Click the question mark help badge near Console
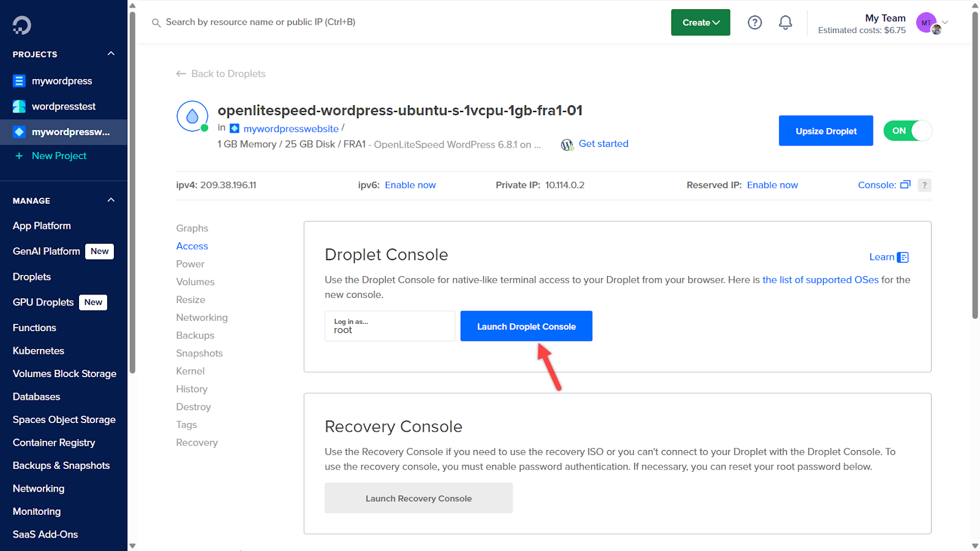 (924, 185)
